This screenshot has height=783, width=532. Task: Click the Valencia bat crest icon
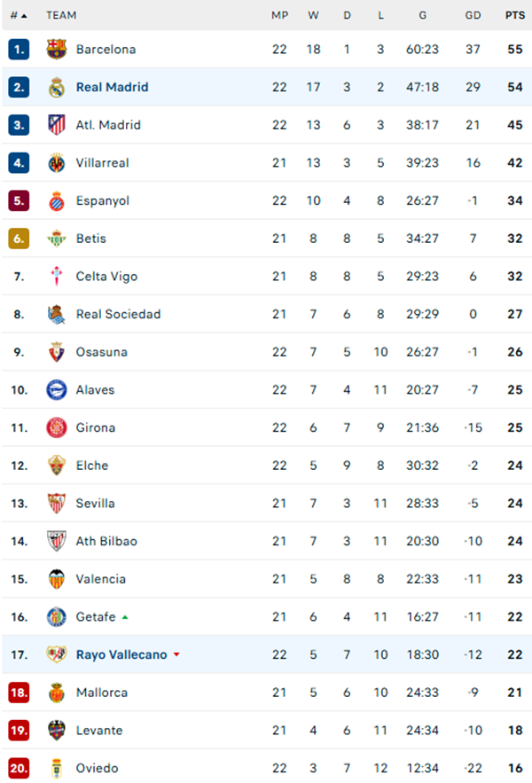57,579
